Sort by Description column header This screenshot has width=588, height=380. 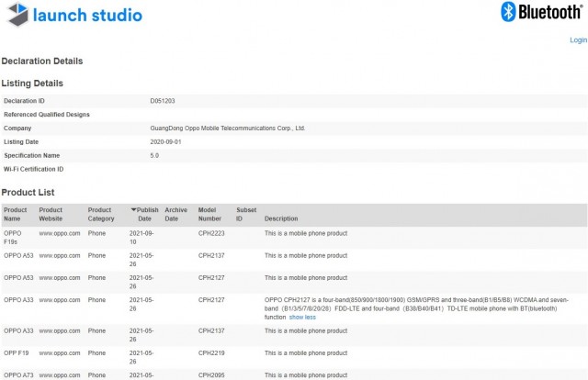[x=281, y=219]
